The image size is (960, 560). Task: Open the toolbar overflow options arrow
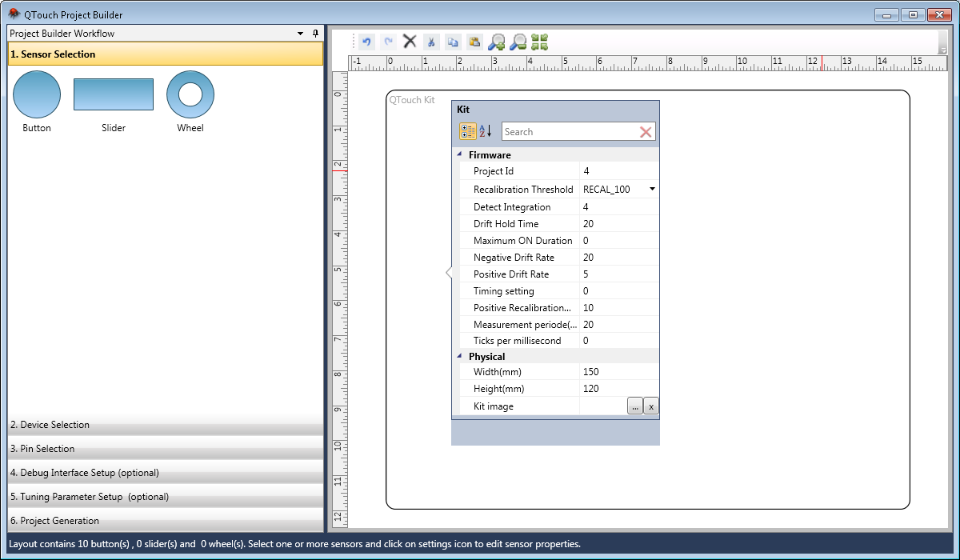(x=943, y=49)
